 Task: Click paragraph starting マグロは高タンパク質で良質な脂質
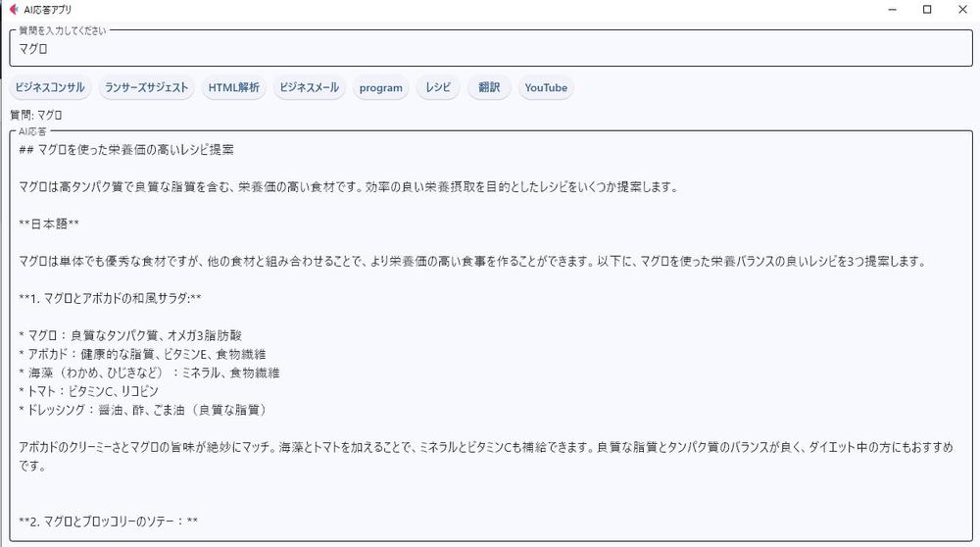coord(349,187)
